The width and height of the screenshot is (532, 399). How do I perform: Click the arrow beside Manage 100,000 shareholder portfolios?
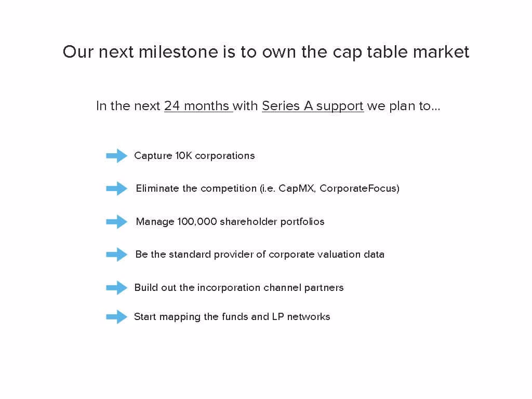116,221
